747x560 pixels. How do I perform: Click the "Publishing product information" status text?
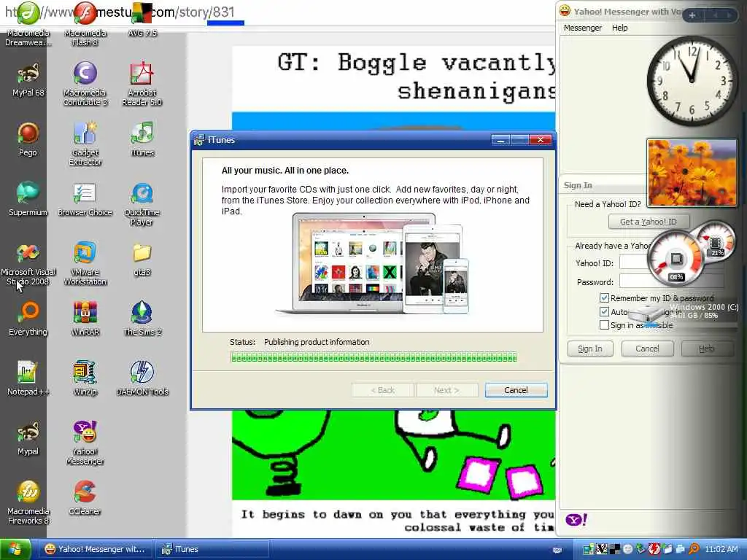tap(317, 342)
